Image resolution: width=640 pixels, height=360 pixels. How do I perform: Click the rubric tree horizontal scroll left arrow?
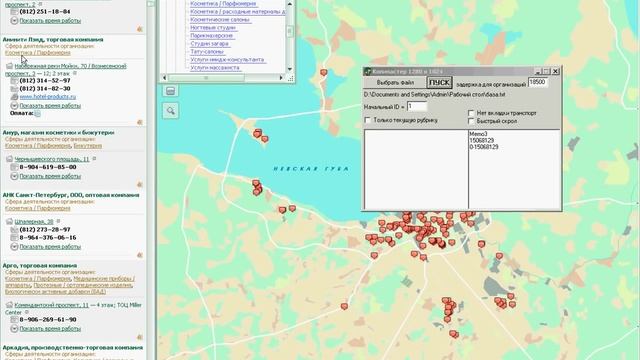pos(164,78)
